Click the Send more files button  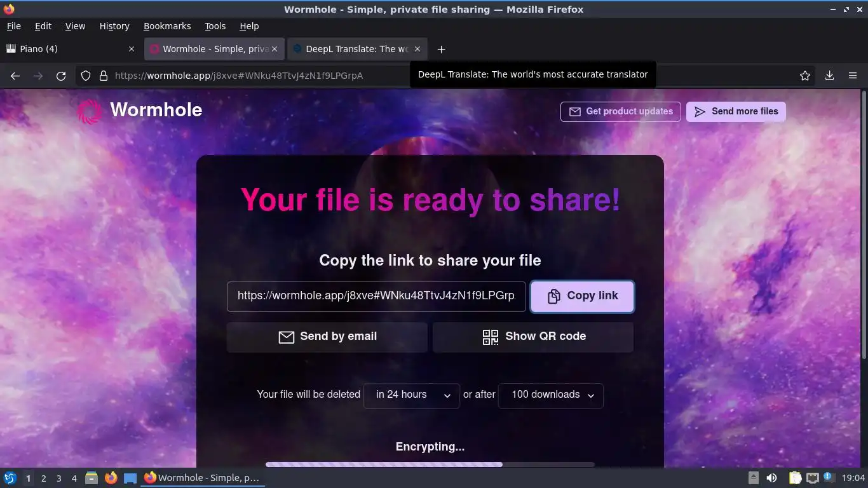[736, 112]
